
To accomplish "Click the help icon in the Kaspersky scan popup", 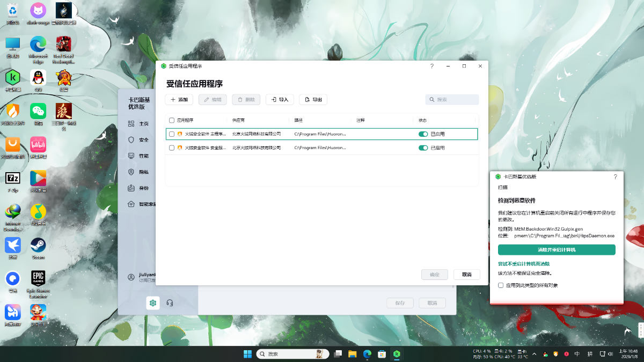I will [615, 176].
